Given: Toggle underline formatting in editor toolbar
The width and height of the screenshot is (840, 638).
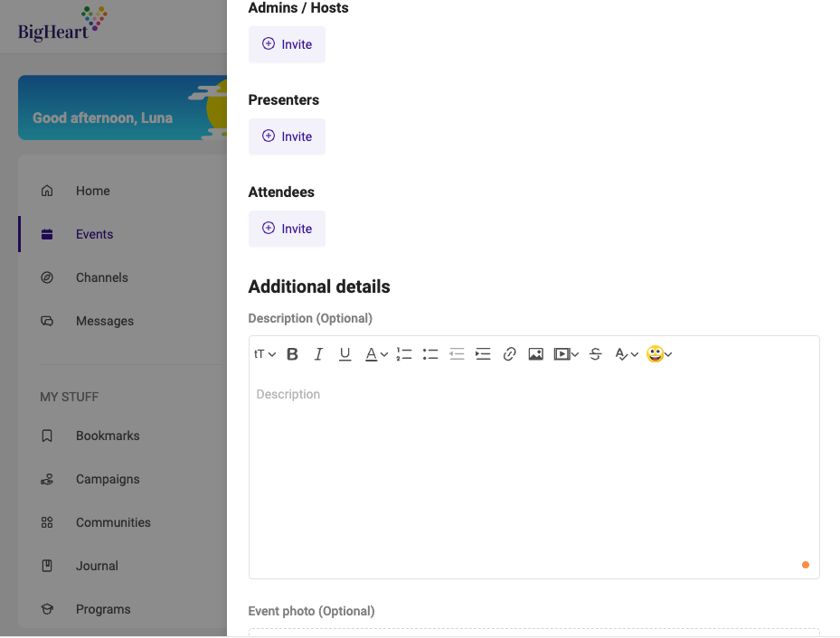Looking at the screenshot, I should click(x=345, y=354).
